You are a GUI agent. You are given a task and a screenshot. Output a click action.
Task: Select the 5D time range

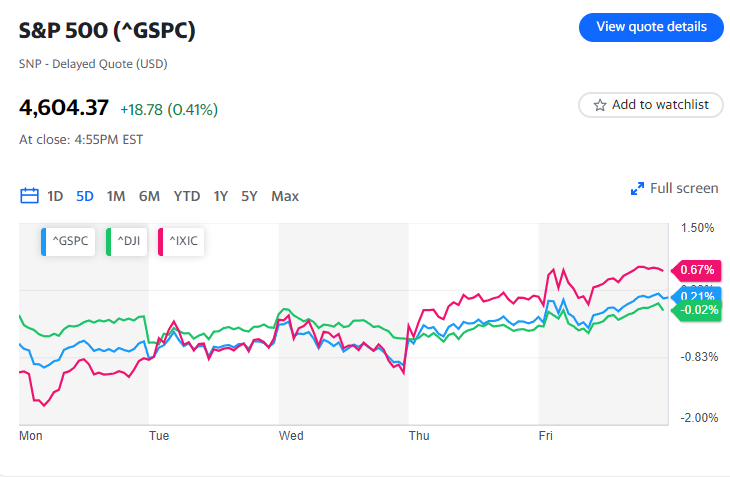click(x=85, y=196)
